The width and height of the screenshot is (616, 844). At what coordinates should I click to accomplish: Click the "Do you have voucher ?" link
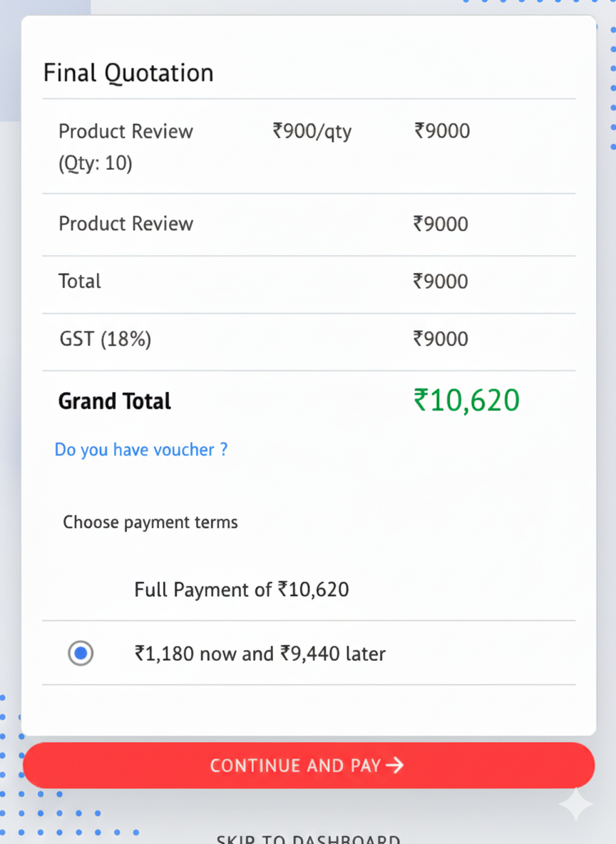(141, 450)
